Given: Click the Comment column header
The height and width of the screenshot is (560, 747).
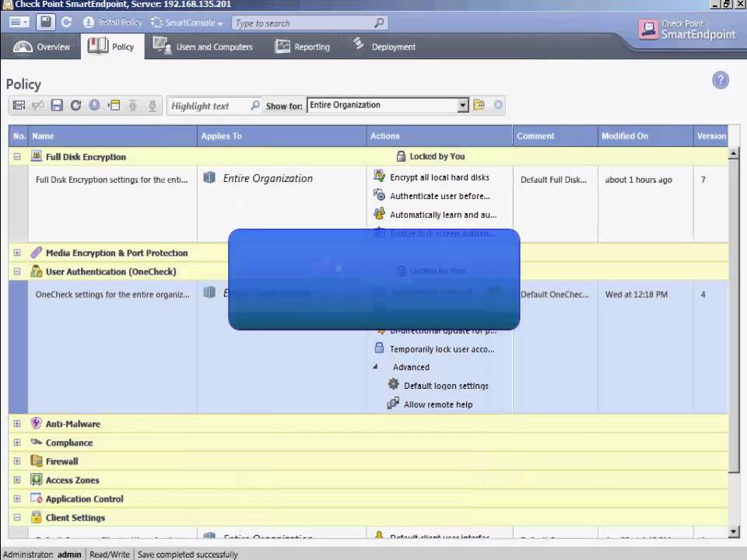Looking at the screenshot, I should 555,136.
